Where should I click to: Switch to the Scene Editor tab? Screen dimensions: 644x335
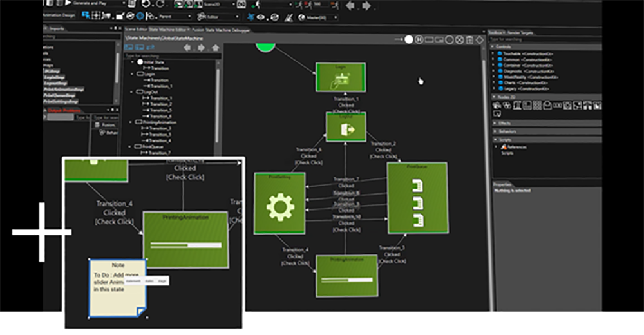tap(135, 30)
